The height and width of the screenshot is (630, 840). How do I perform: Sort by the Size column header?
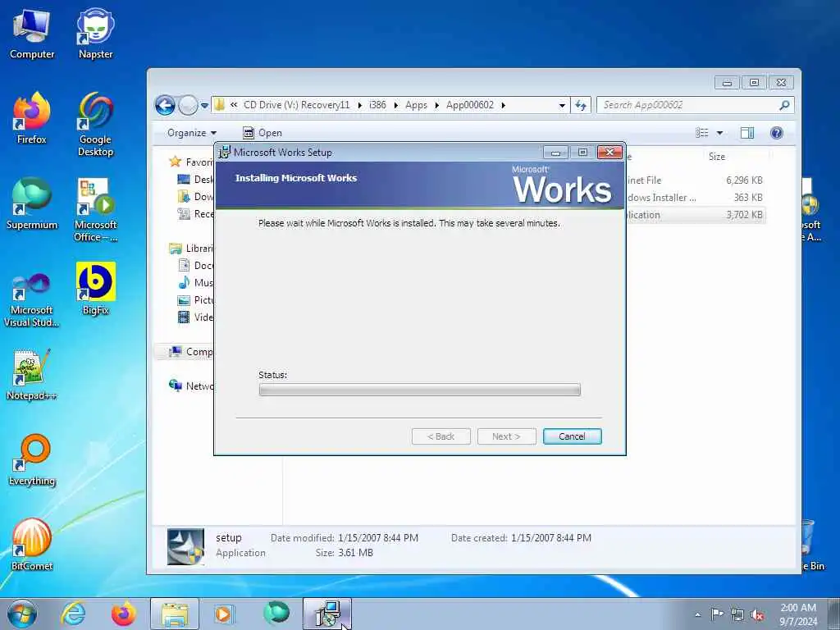(716, 157)
